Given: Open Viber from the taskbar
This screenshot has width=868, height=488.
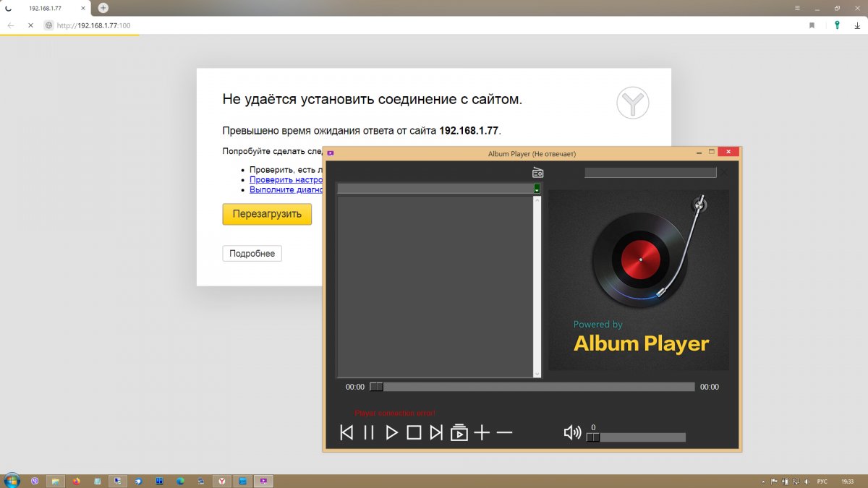Looking at the screenshot, I should click(35, 481).
